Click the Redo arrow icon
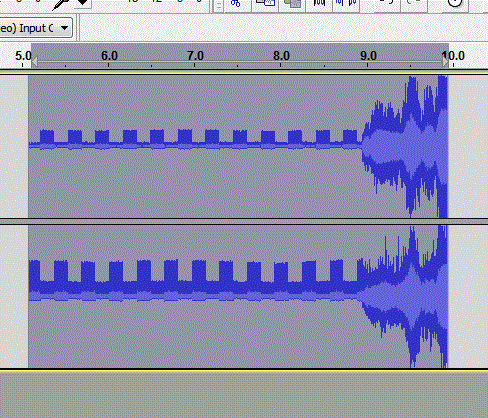 pyautogui.click(x=413, y=3)
